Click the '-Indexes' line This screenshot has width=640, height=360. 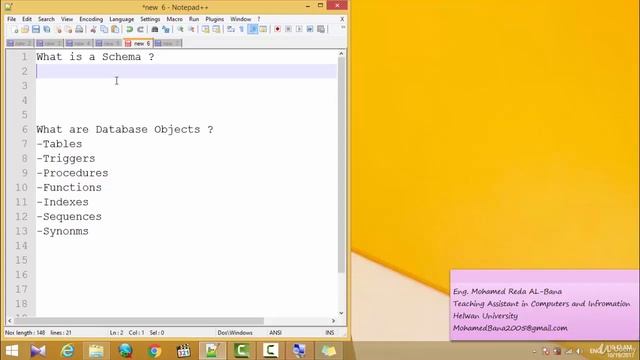coord(62,202)
